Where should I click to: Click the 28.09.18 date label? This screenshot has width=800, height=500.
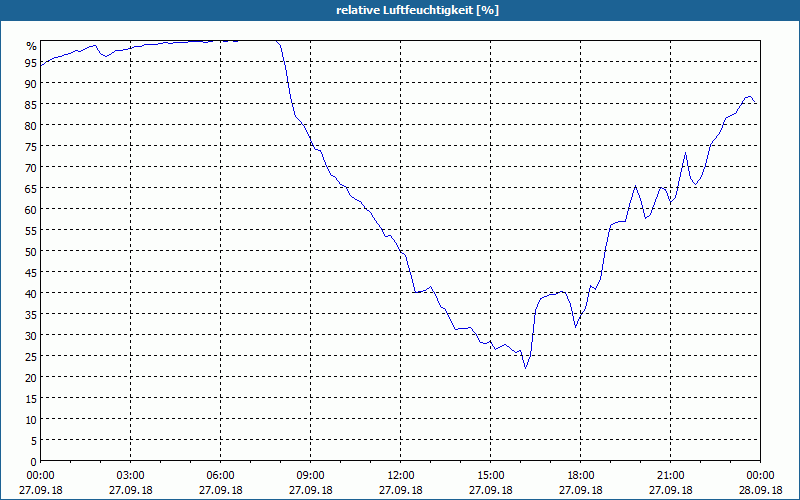click(x=760, y=490)
